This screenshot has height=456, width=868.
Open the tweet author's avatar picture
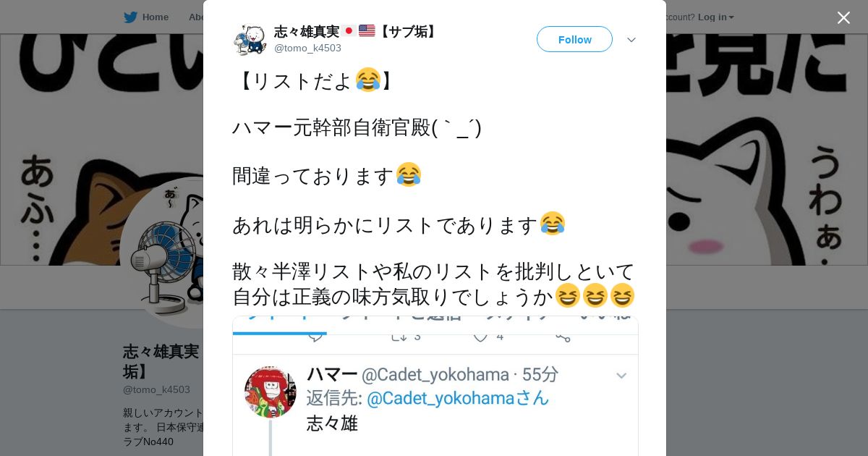tap(250, 39)
